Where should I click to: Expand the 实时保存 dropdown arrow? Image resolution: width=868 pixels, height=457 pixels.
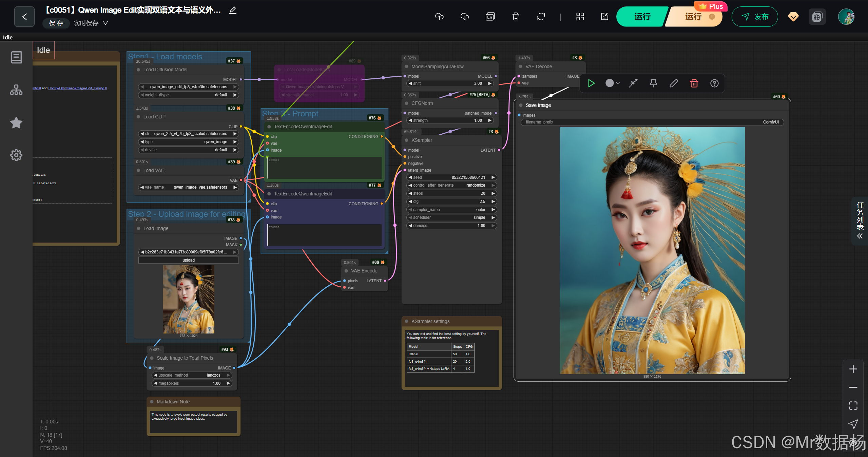(x=105, y=23)
